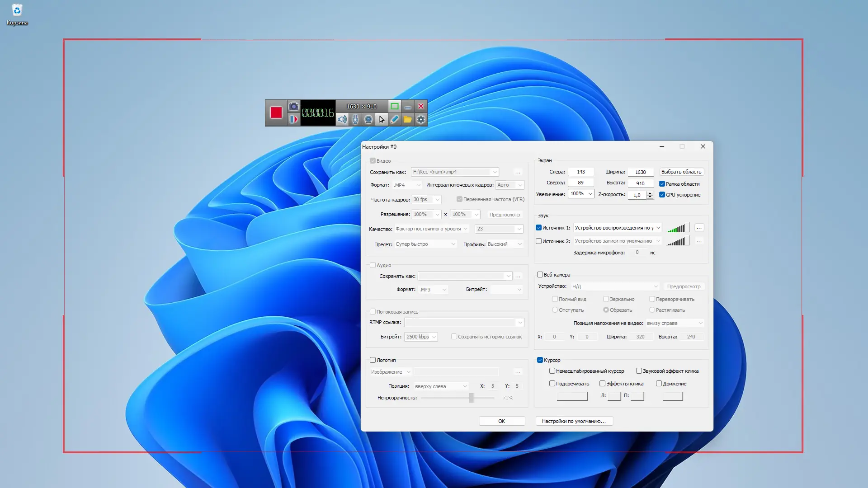Screen dimensions: 868x488
Task: Enable the Веб-камера checkbox
Action: 540,275
